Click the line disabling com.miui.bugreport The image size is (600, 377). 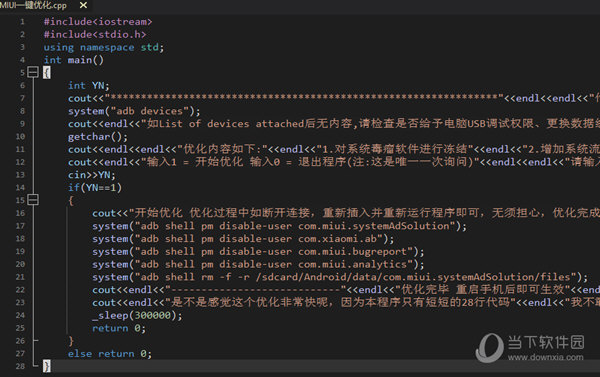pos(258,251)
